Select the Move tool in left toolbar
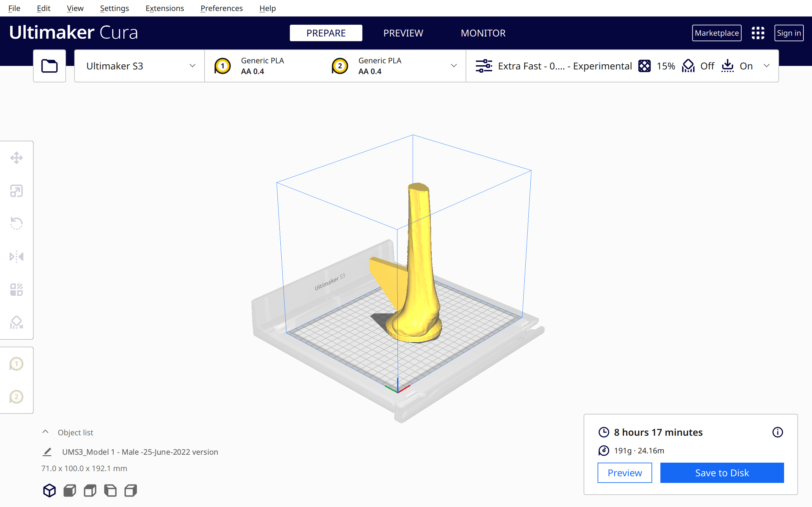Image resolution: width=812 pixels, height=507 pixels. [x=16, y=158]
